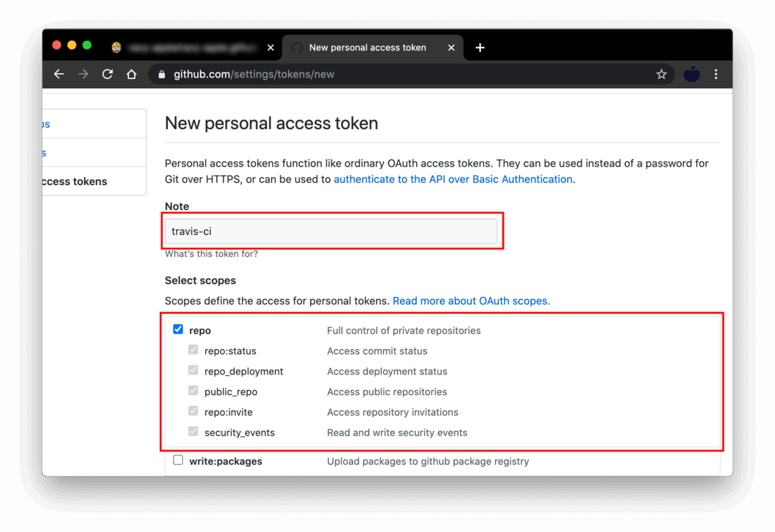Bookmark this page using the star icon
Viewport: 775px width, 532px height.
click(661, 74)
